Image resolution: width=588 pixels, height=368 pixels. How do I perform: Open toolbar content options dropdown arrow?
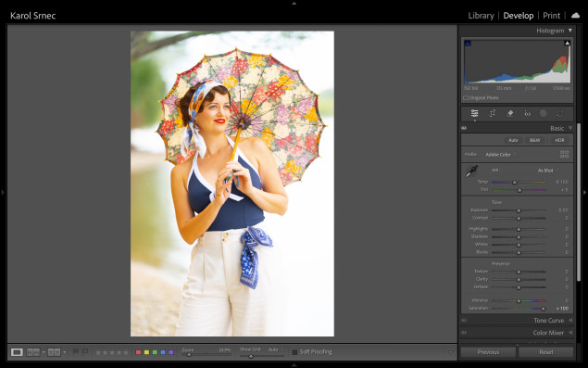click(450, 352)
